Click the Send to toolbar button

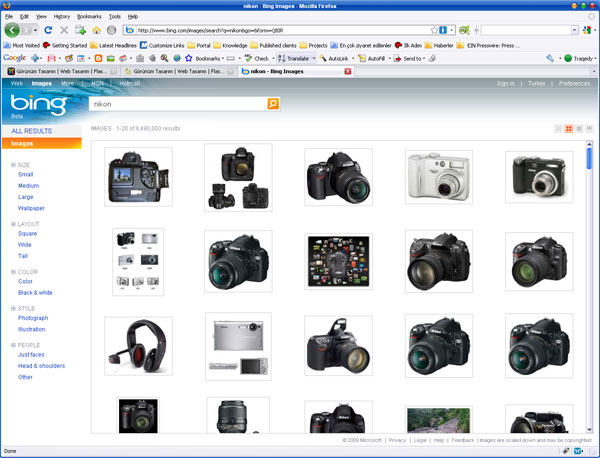point(408,58)
